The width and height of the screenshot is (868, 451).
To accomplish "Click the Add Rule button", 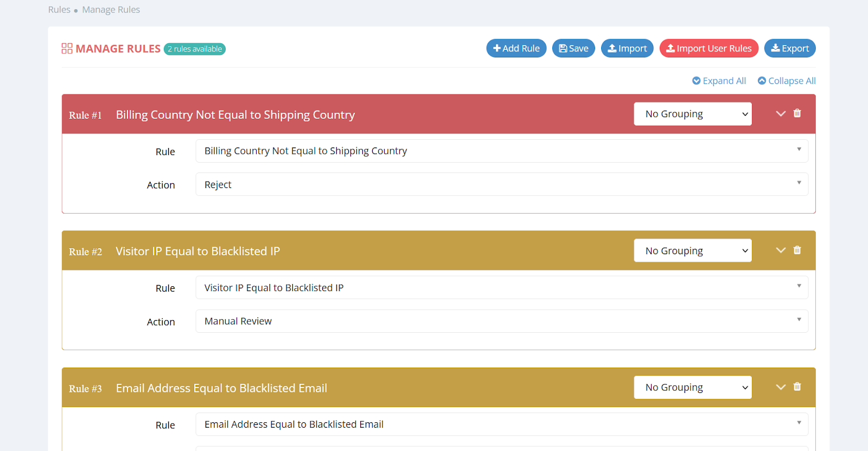I will 516,48.
